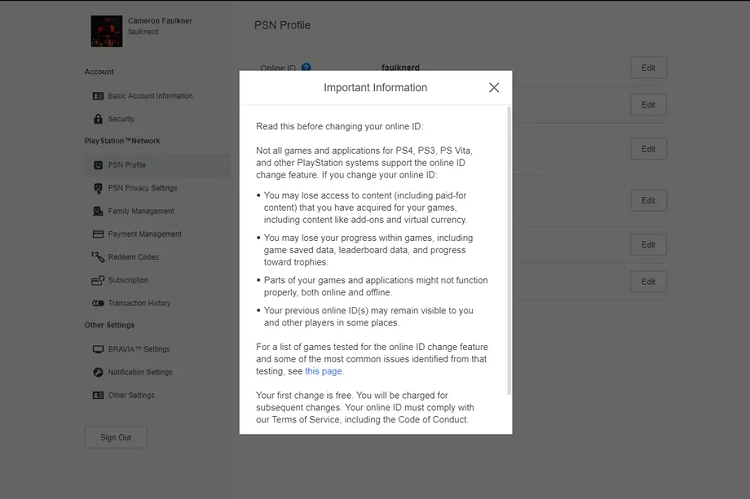Select PSN Profile in sidebar
750x499 pixels.
(x=157, y=165)
